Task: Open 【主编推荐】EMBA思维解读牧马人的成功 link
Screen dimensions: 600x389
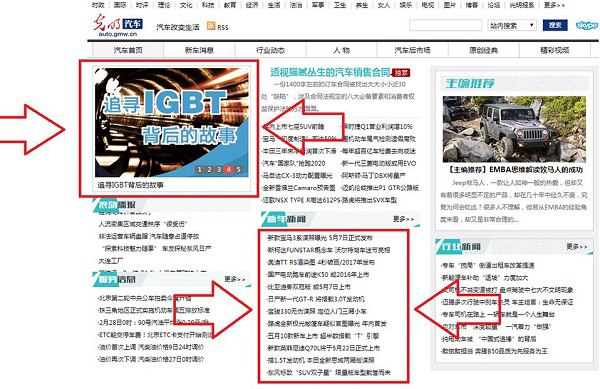Action: 515,169
